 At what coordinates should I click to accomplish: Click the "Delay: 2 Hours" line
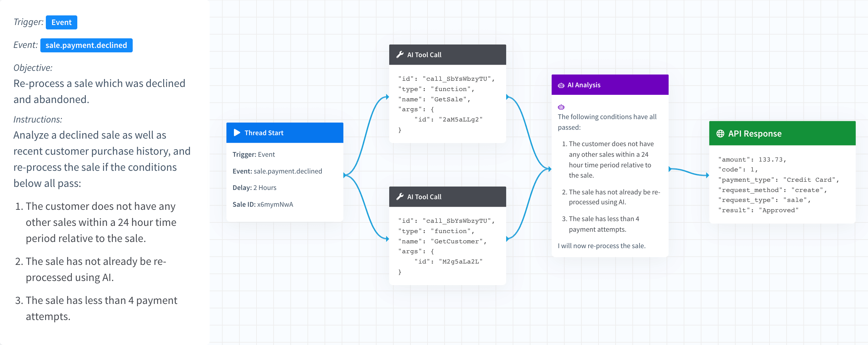[x=254, y=188]
